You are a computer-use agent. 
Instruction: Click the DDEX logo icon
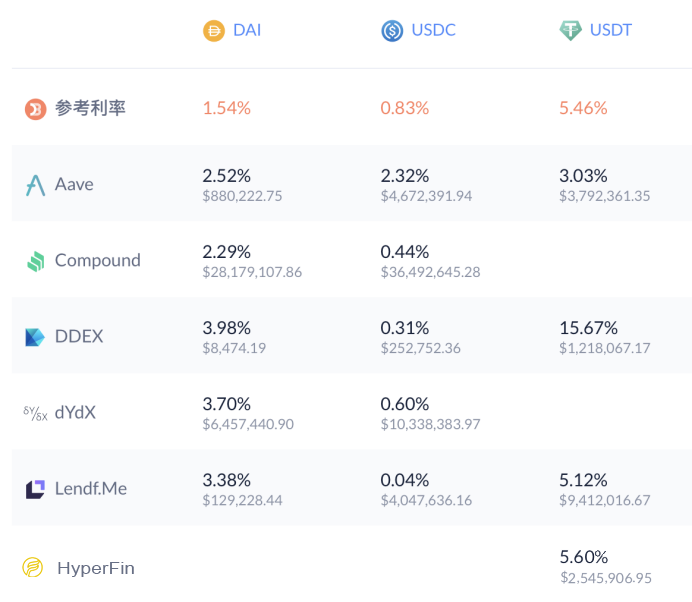click(35, 337)
